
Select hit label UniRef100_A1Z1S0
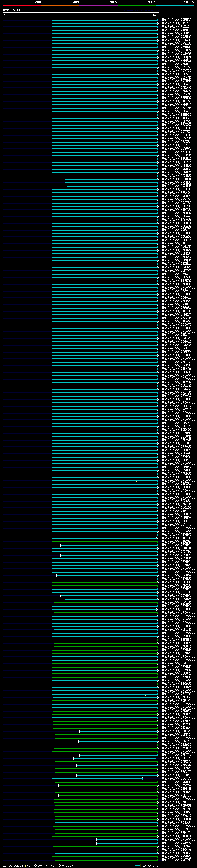176,26
